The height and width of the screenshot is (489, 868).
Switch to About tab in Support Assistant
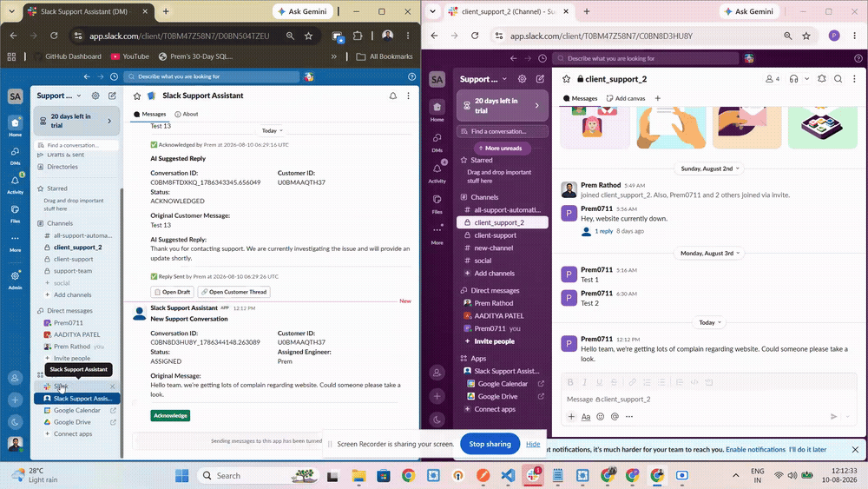coord(187,114)
